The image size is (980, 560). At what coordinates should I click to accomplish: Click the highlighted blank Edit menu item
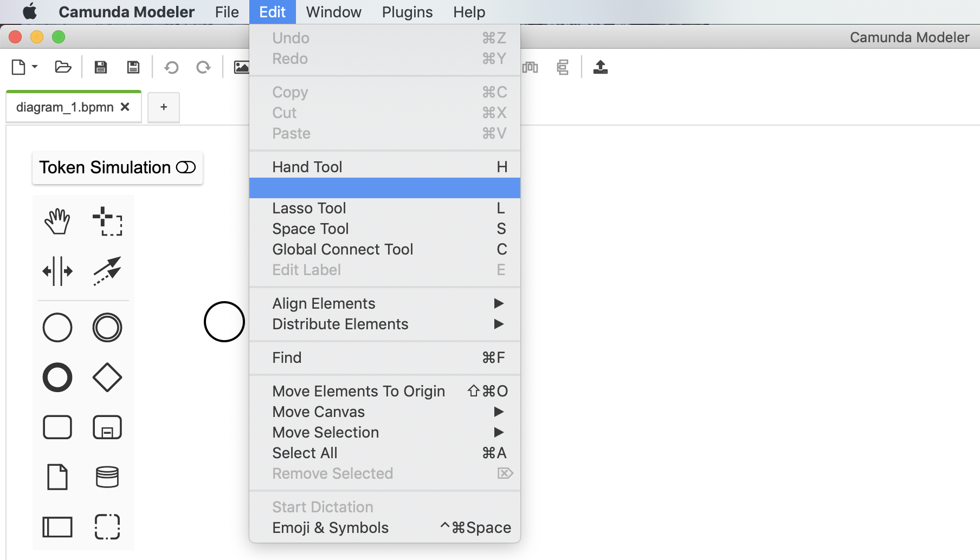[x=385, y=187]
